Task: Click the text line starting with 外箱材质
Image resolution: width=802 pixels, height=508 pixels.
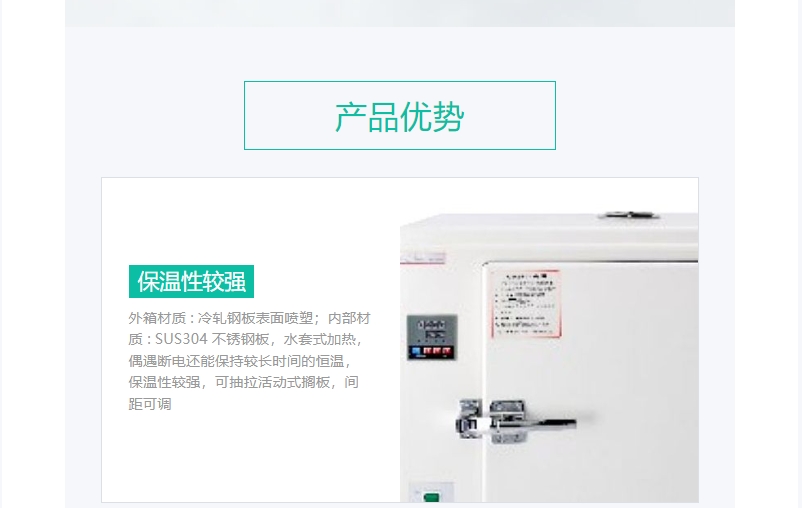Action: 250,318
